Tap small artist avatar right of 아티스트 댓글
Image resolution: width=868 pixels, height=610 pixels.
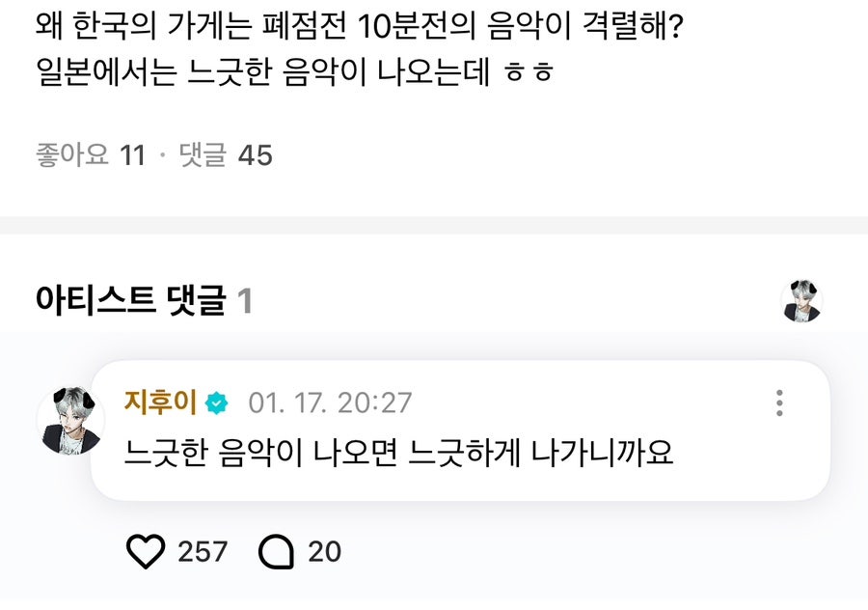click(800, 302)
